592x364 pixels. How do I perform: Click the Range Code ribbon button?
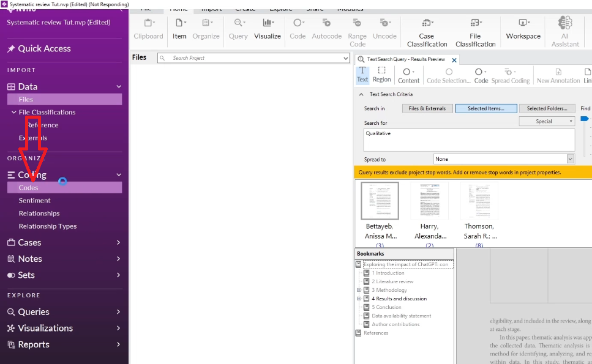[357, 32]
